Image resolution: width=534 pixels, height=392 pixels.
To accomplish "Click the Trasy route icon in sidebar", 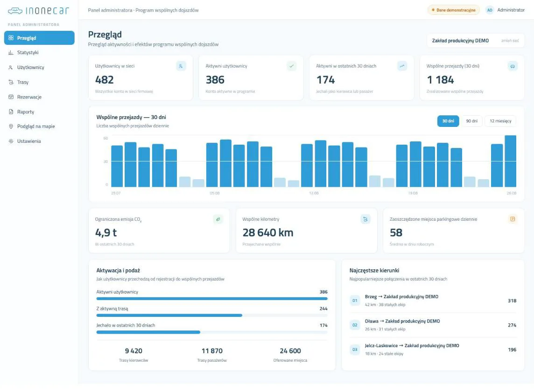I will [11, 82].
